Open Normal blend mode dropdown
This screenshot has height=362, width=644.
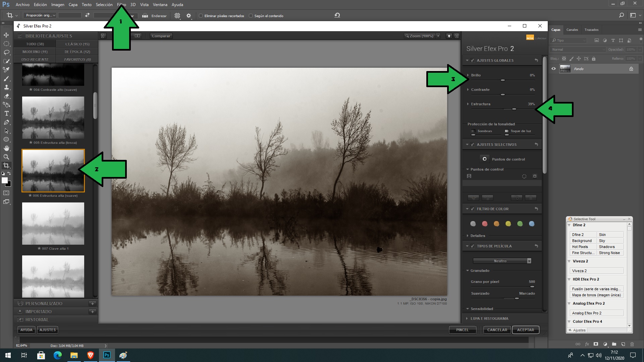tap(578, 49)
